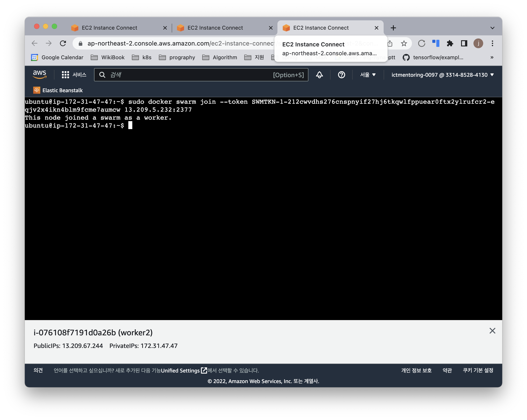Open Chrome extensions puzzle icon

coord(450,44)
